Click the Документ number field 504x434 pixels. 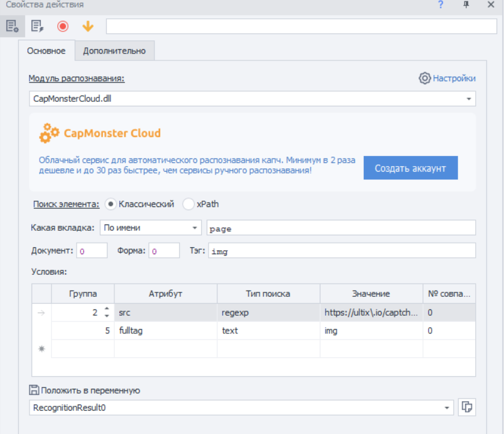pyautogui.click(x=92, y=250)
